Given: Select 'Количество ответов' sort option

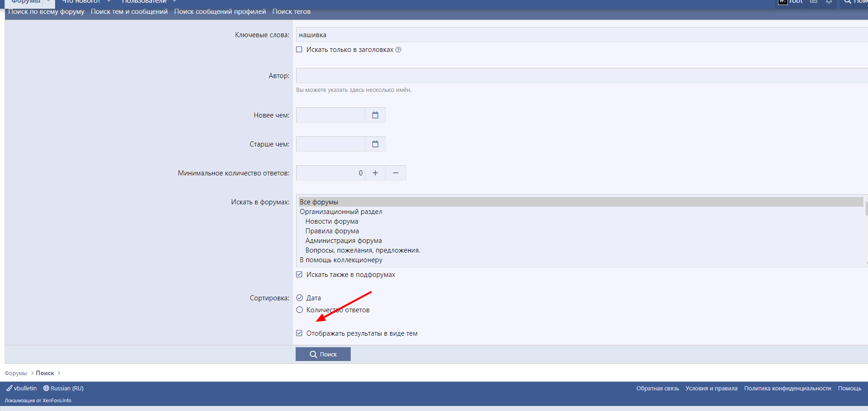Looking at the screenshot, I should 300,310.
